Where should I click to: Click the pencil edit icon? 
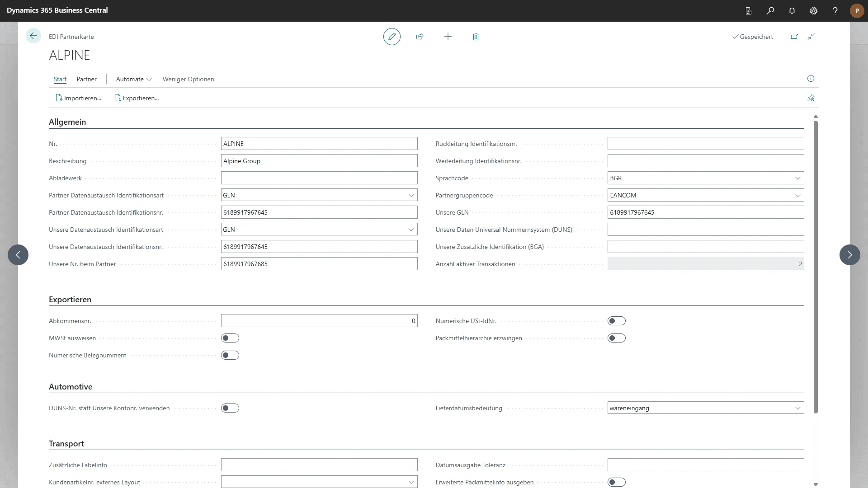pos(392,37)
